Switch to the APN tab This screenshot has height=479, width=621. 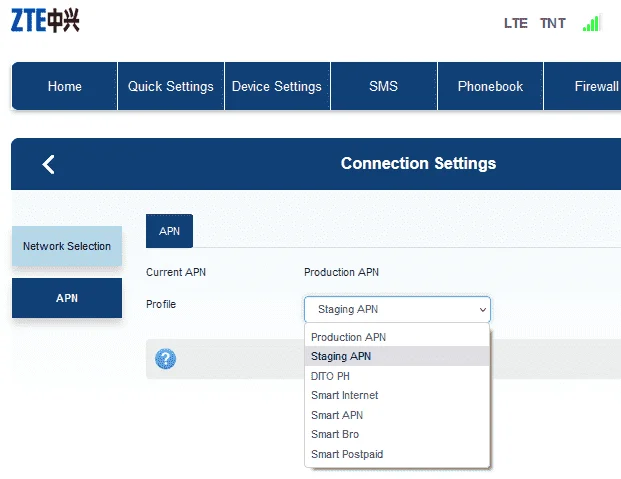[x=170, y=231]
